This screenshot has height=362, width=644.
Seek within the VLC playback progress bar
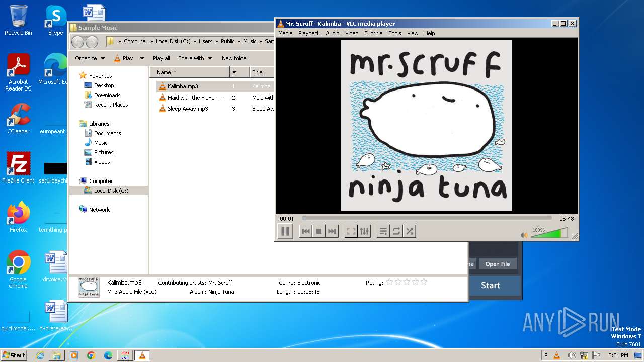[427, 218]
